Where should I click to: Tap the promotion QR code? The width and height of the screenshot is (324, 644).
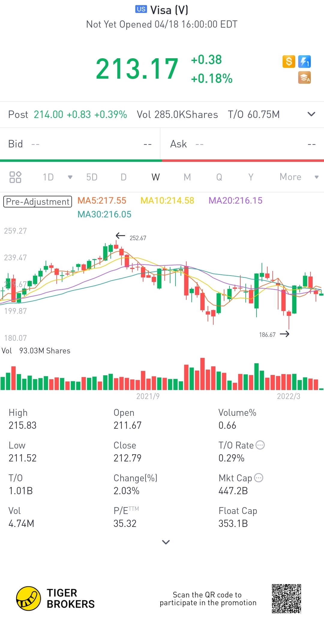(286, 599)
